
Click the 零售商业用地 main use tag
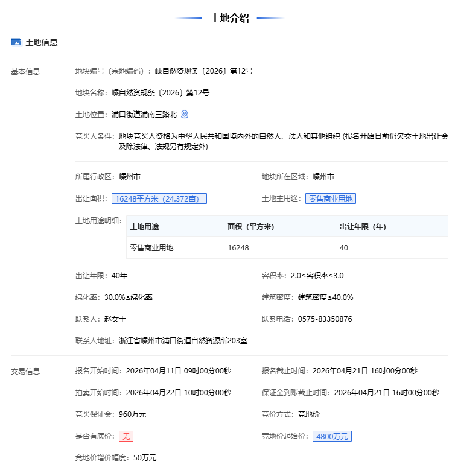point(330,198)
